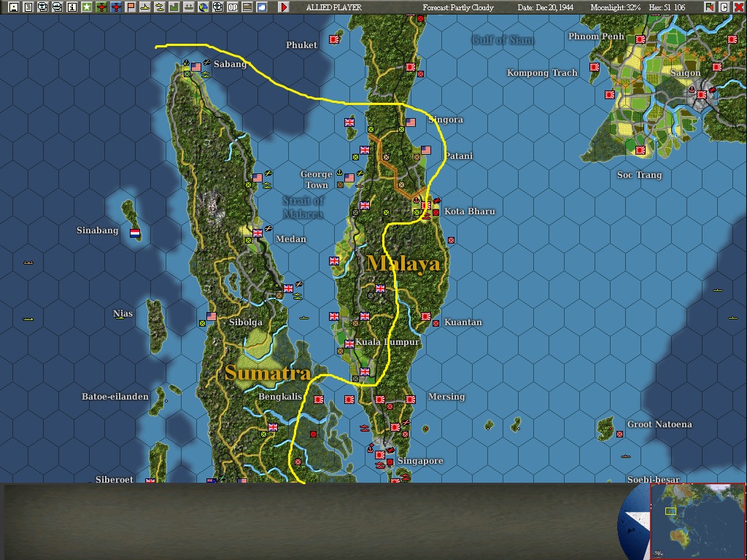
Task: Select the red plane on green background icon
Action: tap(101, 7)
